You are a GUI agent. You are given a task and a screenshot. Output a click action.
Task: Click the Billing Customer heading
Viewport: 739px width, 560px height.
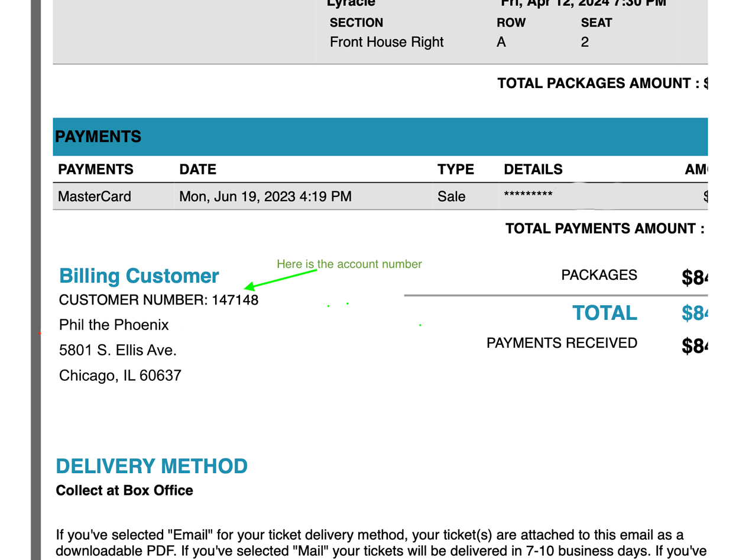coord(139,276)
